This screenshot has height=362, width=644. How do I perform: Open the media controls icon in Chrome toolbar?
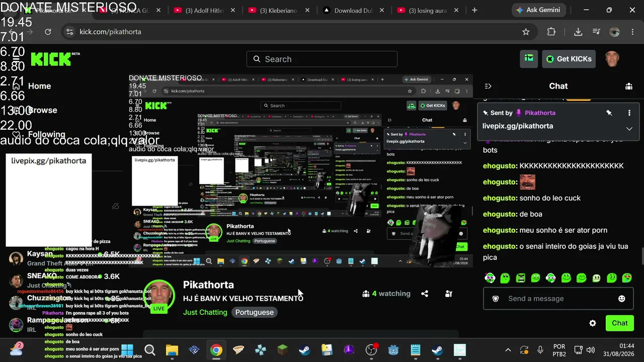[596, 32]
